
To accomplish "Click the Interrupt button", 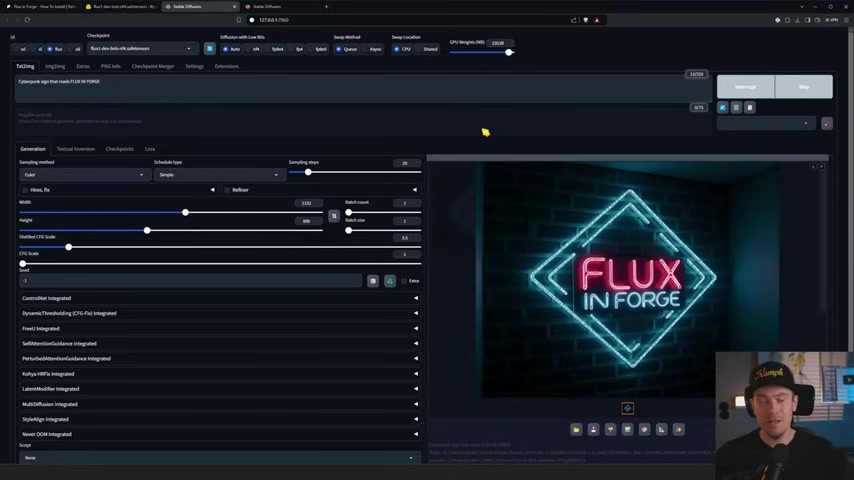I will [x=746, y=87].
